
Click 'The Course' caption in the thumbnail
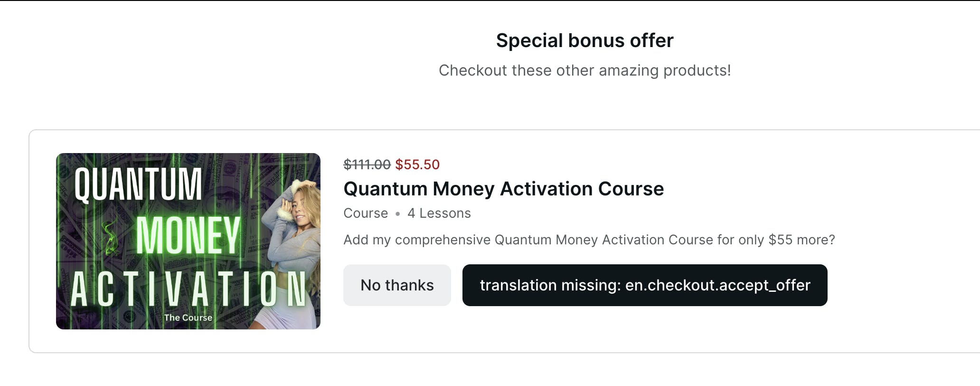[188, 318]
